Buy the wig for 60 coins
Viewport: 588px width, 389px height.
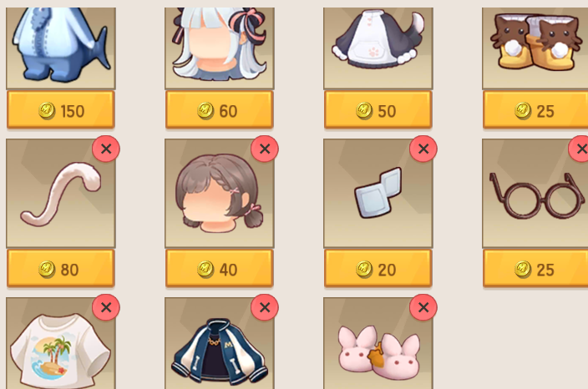pyautogui.click(x=220, y=110)
